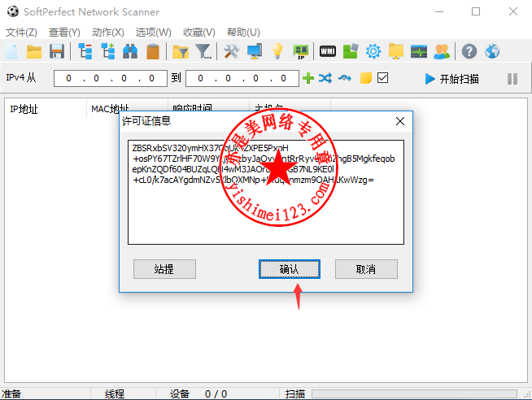Click the green squares applications icon

pos(351,51)
